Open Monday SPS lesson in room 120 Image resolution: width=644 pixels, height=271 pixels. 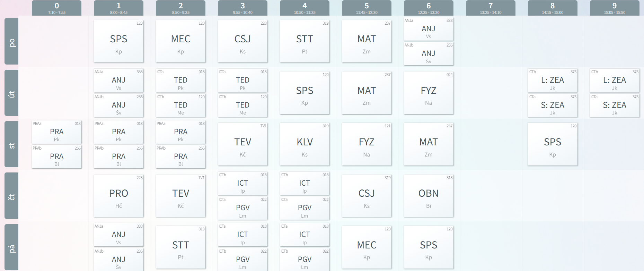coord(118,41)
